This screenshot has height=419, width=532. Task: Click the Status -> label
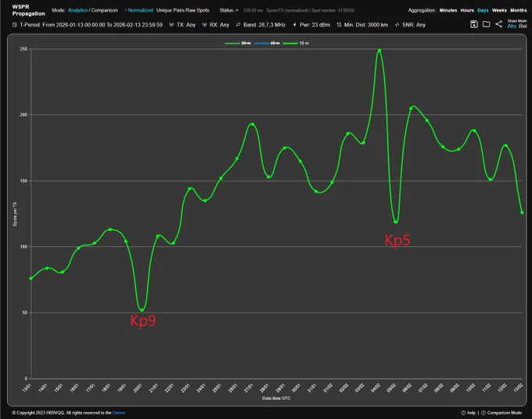pyautogui.click(x=229, y=10)
